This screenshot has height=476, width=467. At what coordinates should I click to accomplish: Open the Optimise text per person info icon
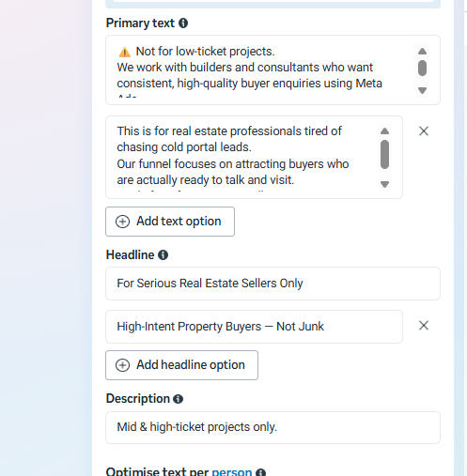coord(260,473)
